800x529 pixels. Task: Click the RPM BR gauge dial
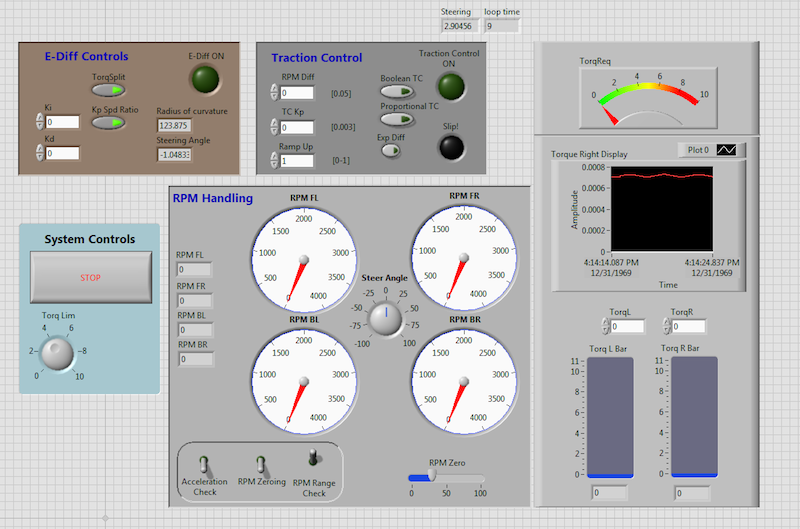coord(463,381)
